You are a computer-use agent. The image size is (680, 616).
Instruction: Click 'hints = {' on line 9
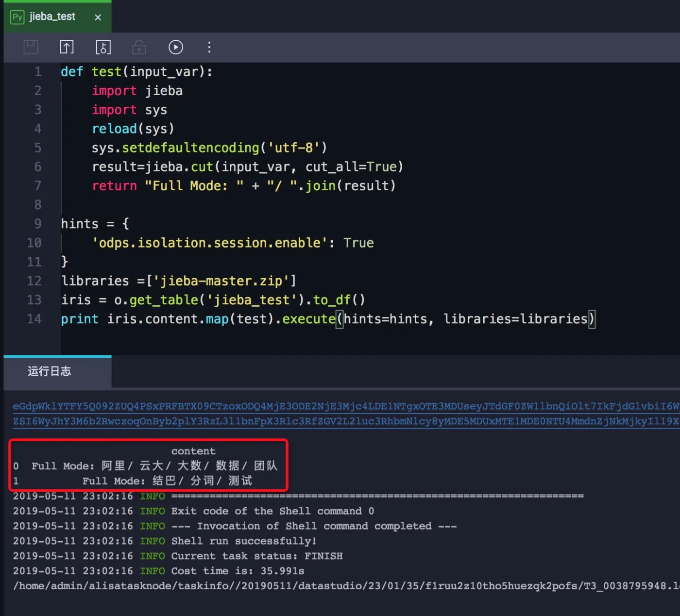tap(95, 224)
